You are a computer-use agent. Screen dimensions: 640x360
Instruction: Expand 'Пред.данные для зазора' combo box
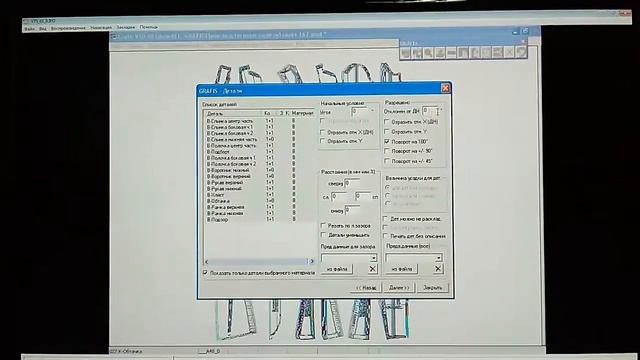(373, 258)
